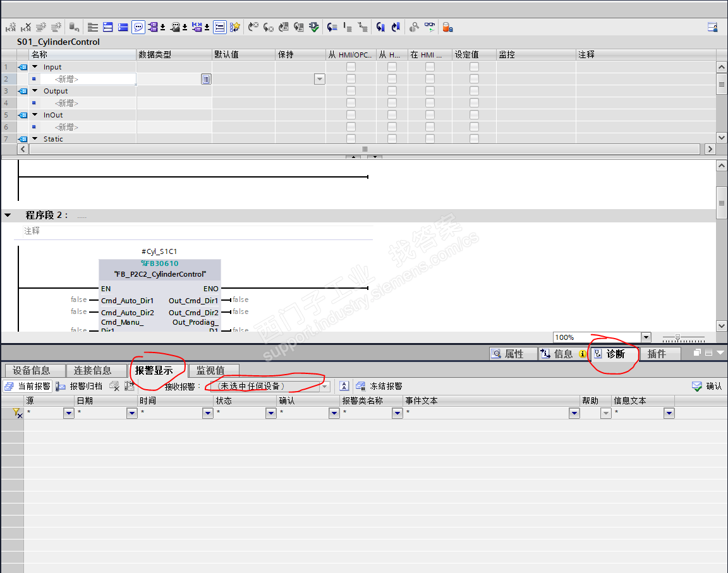Click the delete alarm icon beside 报警归档
This screenshot has width=728, height=573.
pyautogui.click(x=114, y=386)
